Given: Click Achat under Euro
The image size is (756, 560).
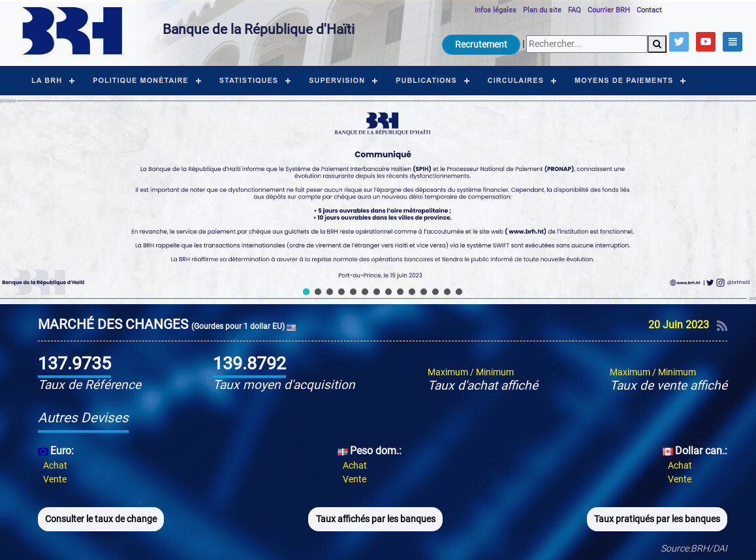Looking at the screenshot, I should click(55, 465).
